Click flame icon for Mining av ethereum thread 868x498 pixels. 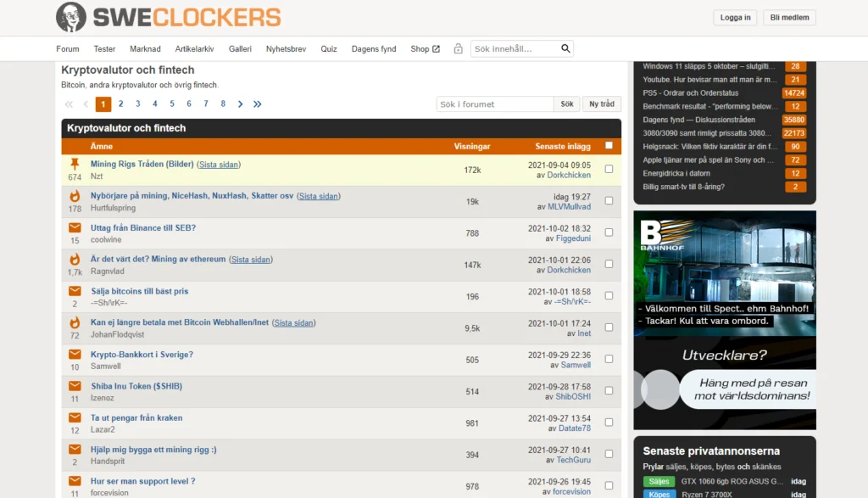(75, 260)
